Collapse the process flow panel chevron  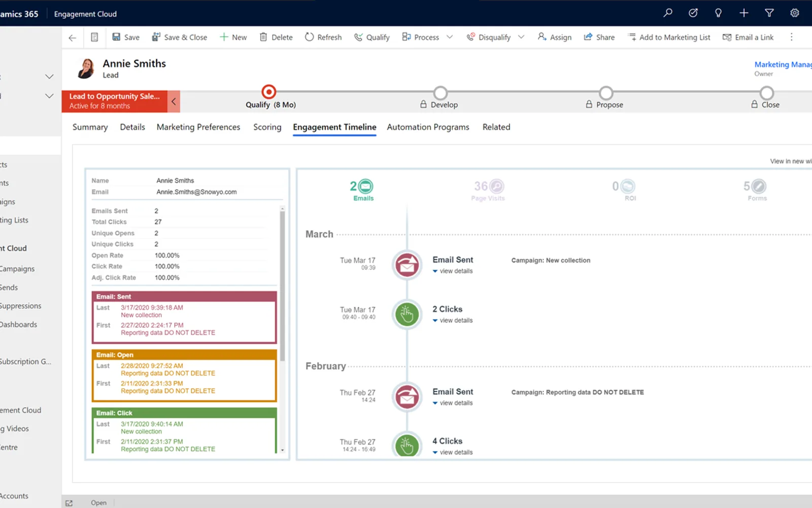[174, 102]
